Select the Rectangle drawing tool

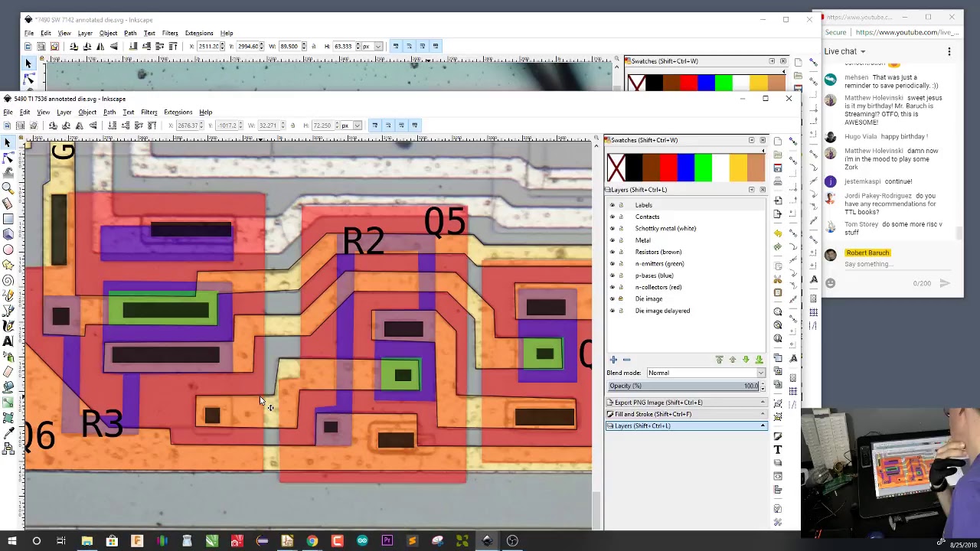click(8, 219)
